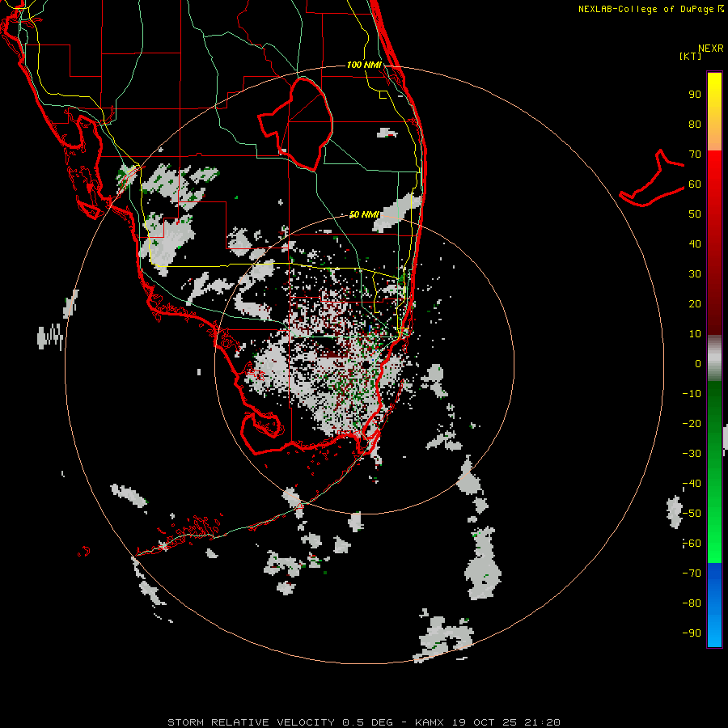The image size is (728, 728).
Task: Select the -50 value on velocity scale
Action: (692, 514)
